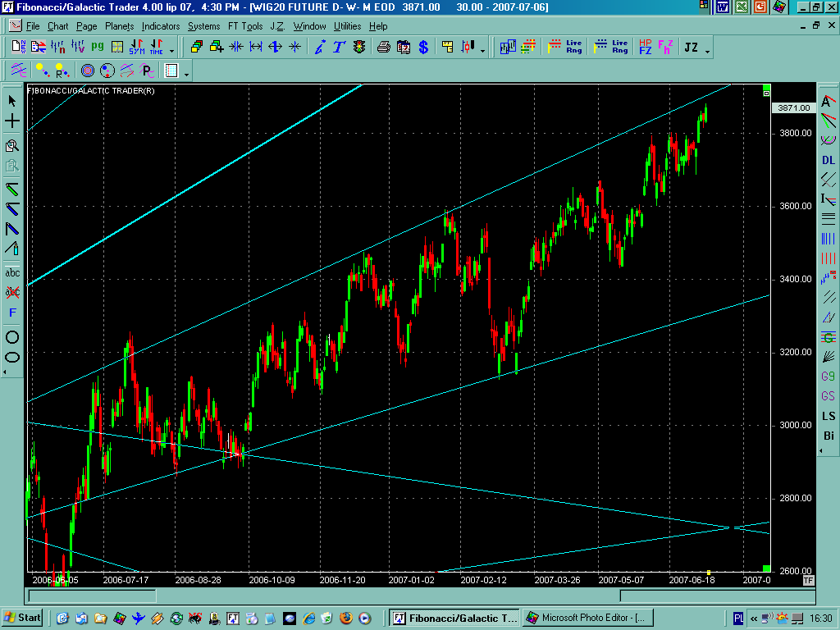The image size is (840, 630).
Task: Select the crosshair cursor tool
Action: click(12, 121)
